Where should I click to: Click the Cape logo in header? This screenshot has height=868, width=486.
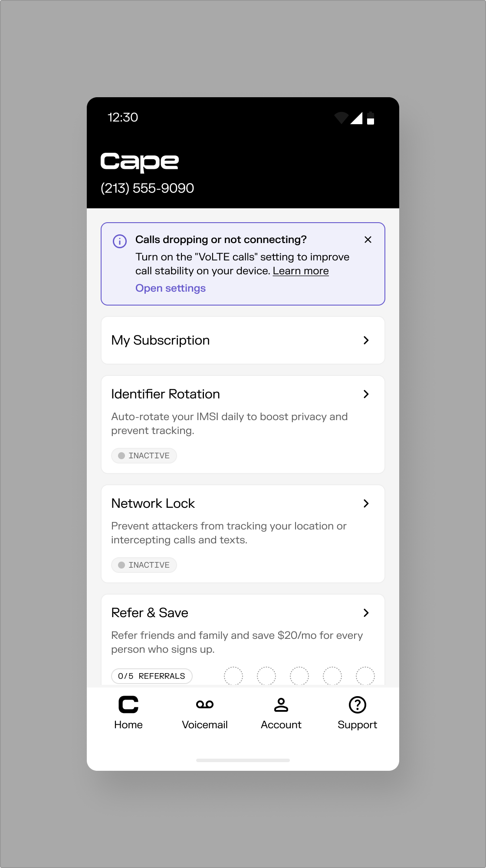pos(140,162)
